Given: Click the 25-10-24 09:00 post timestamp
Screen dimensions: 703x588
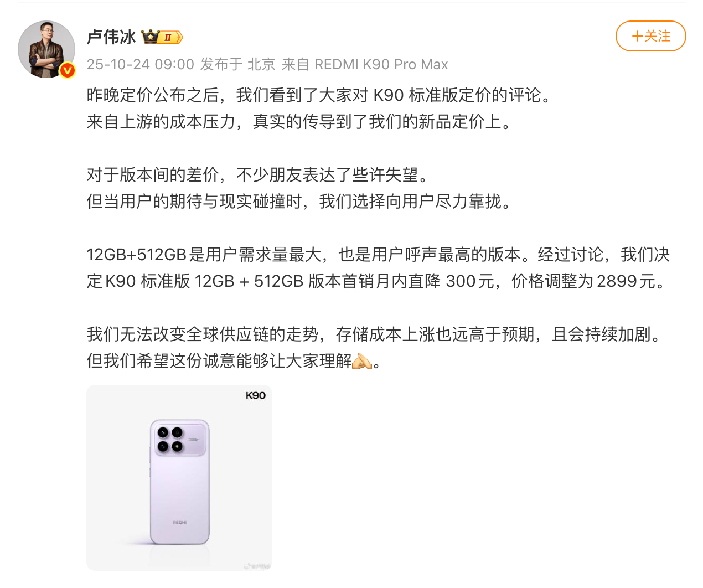Looking at the screenshot, I should click(x=141, y=65).
